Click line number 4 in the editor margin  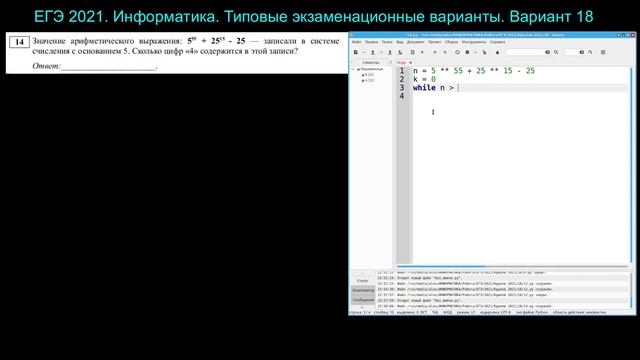(x=402, y=96)
